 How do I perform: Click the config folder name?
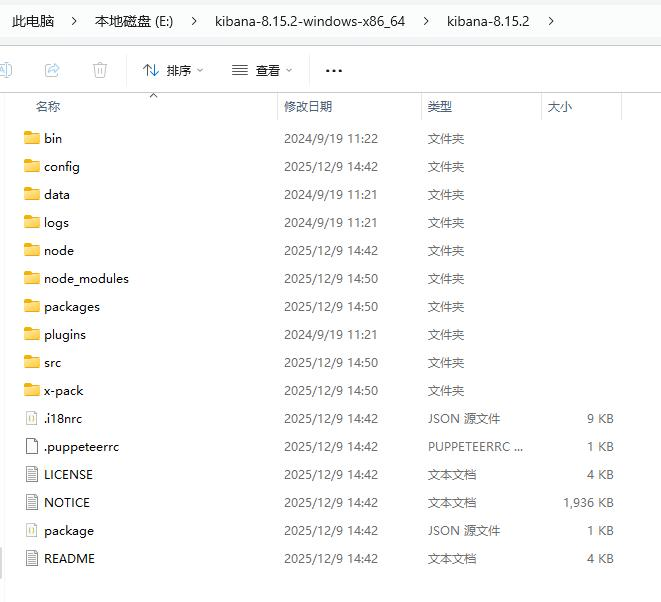(62, 167)
